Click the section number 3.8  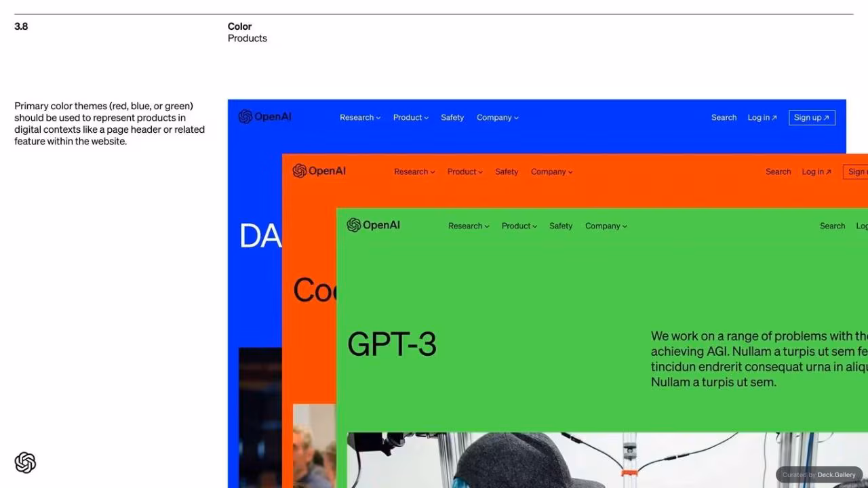(21, 26)
